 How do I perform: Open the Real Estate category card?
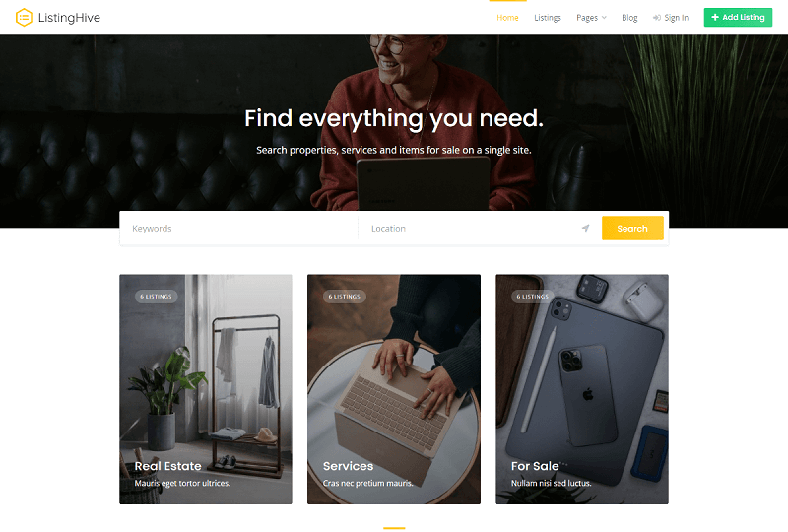(206, 389)
